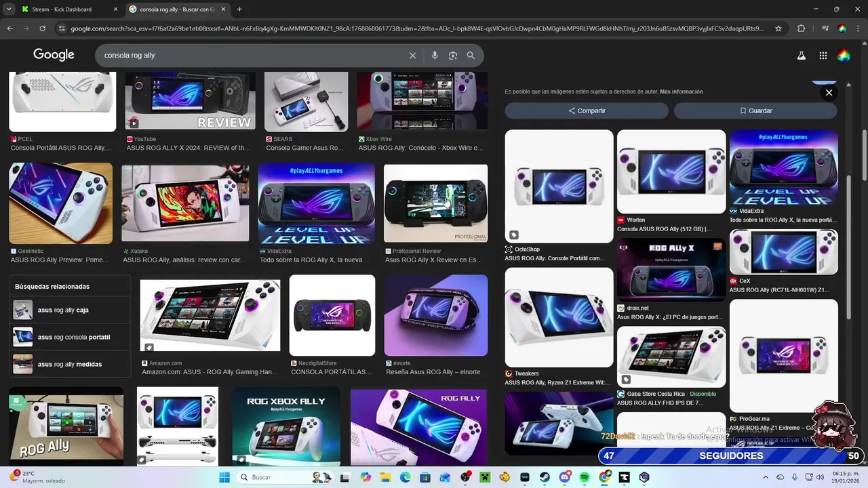Open the clock showing 06:15 p. m.
The image size is (868, 488).
846,477
